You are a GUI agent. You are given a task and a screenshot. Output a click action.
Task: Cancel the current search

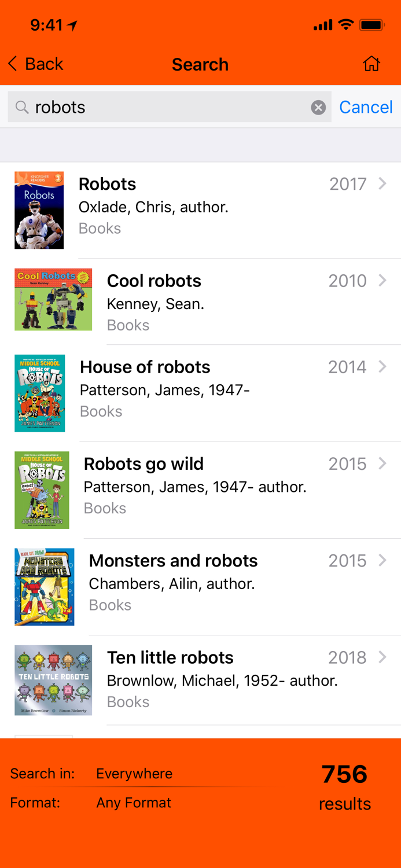pyautogui.click(x=366, y=107)
